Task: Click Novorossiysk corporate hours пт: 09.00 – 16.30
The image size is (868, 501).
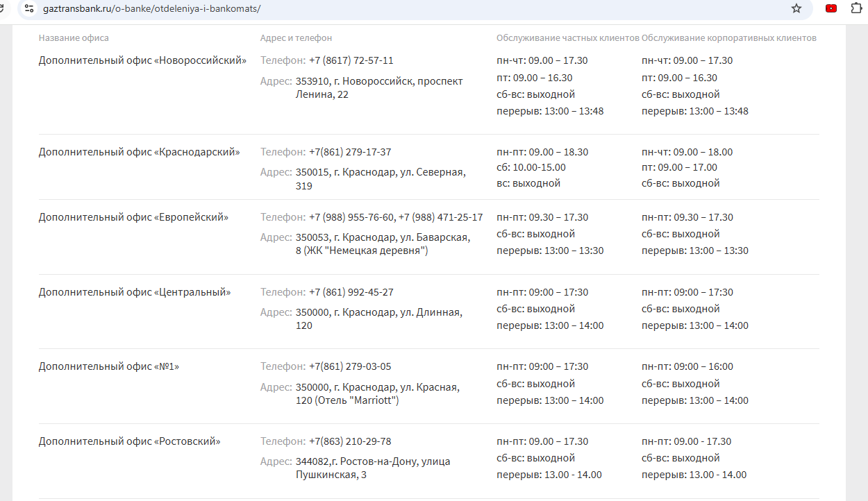Action: (x=679, y=78)
